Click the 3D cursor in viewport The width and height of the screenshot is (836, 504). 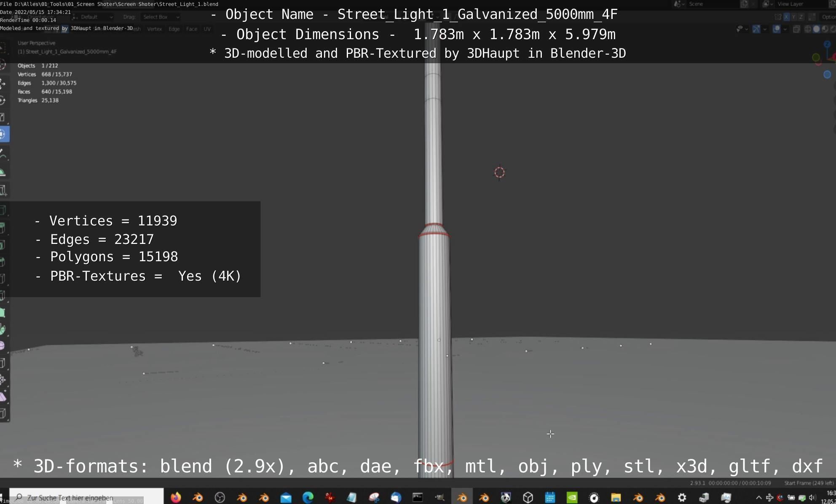coord(499,172)
